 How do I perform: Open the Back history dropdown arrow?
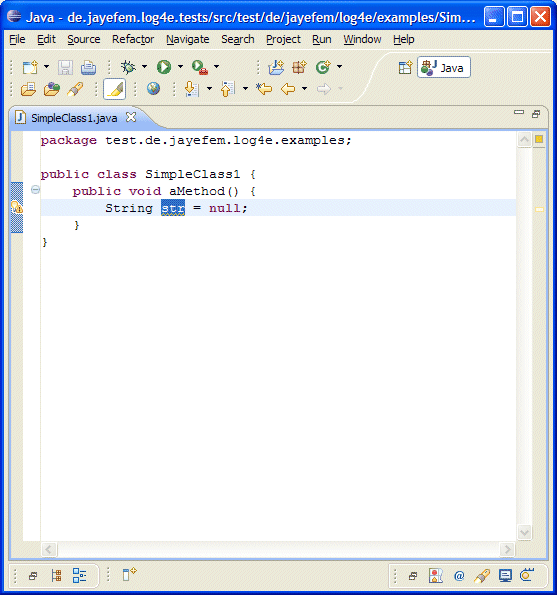pos(304,89)
